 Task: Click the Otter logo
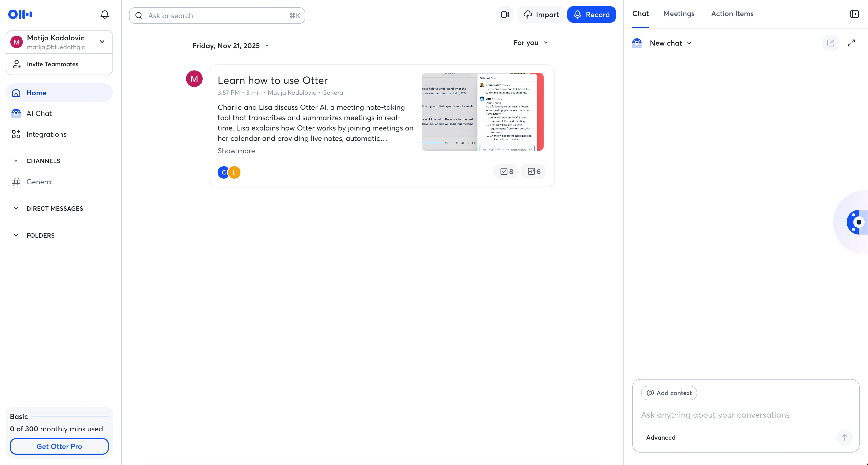pos(20,14)
